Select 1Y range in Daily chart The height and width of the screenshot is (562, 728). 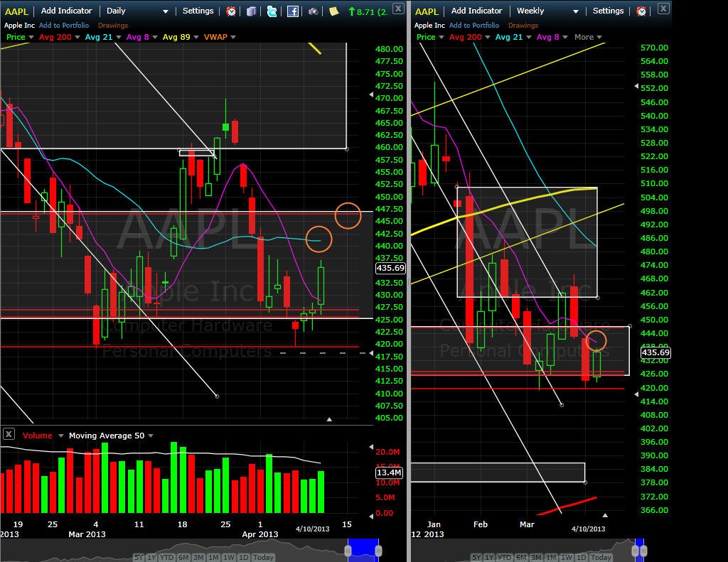(151, 557)
